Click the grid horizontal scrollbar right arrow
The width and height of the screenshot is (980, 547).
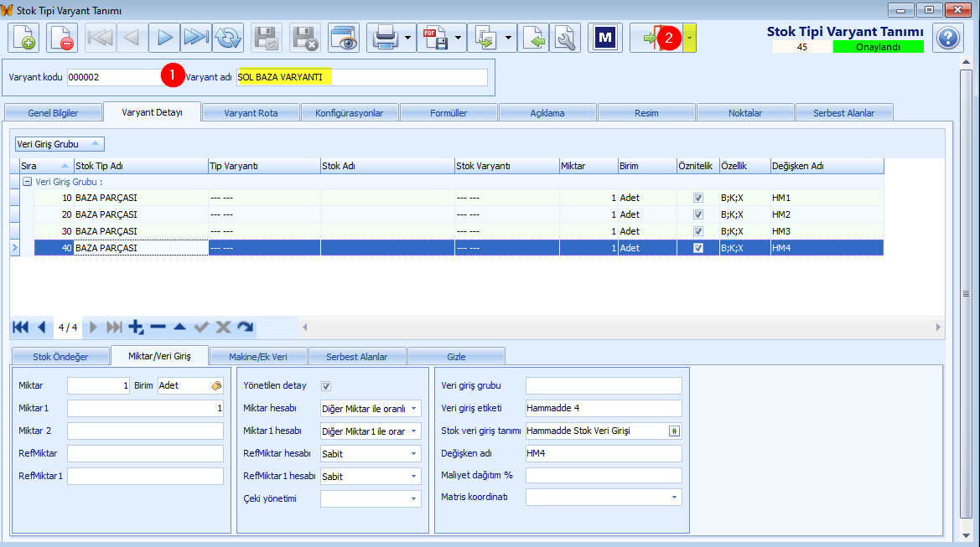coord(938,328)
